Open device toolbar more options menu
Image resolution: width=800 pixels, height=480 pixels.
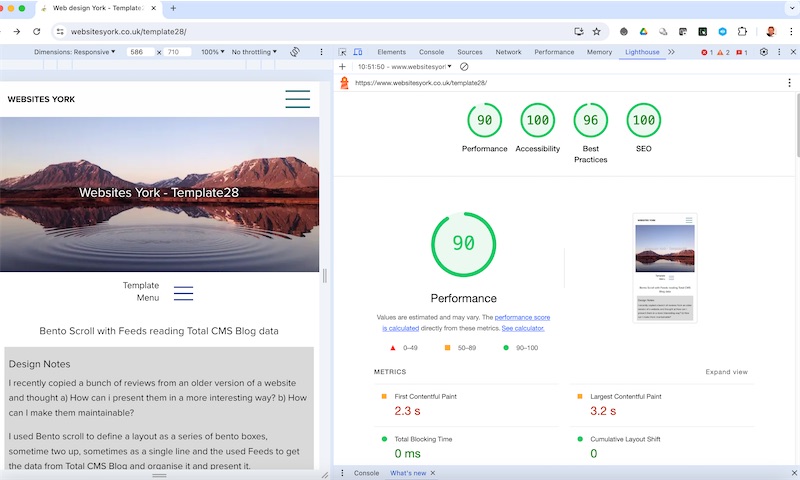[321, 52]
